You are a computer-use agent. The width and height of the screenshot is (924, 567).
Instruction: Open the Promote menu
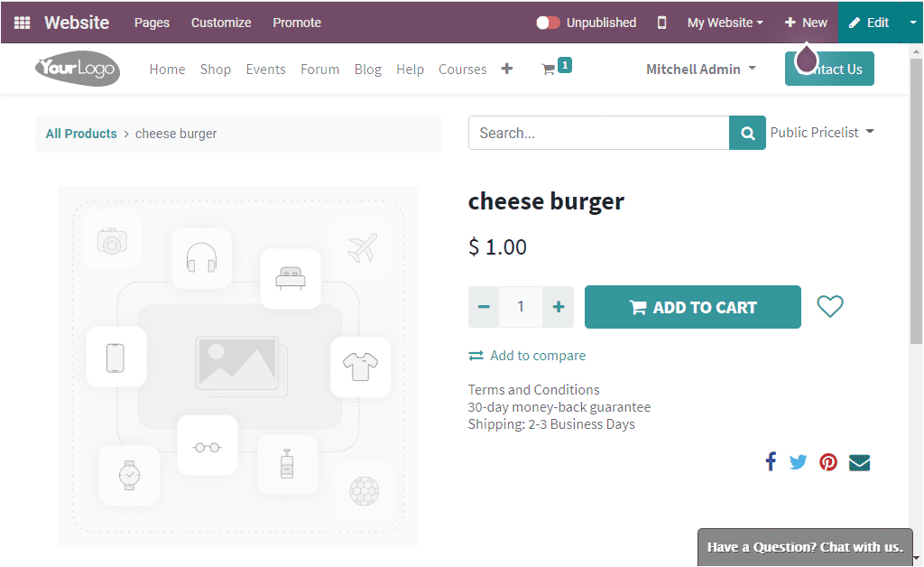click(x=297, y=22)
